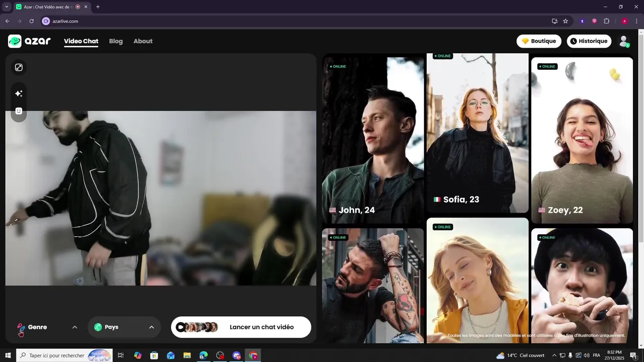
Task: Open the Chrome three-dot menu
Action: [x=636, y=21]
